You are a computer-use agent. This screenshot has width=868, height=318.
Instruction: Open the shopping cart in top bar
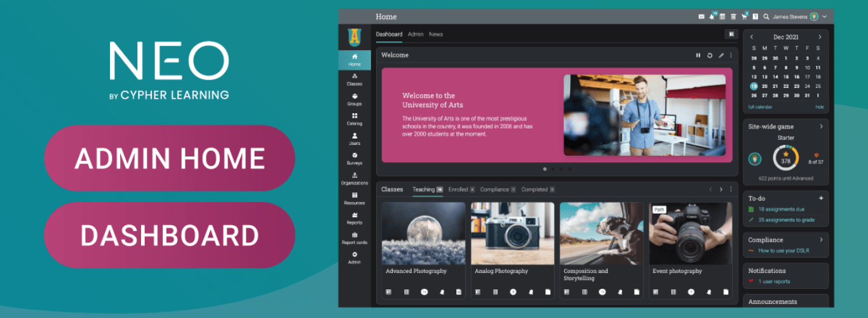click(x=745, y=17)
